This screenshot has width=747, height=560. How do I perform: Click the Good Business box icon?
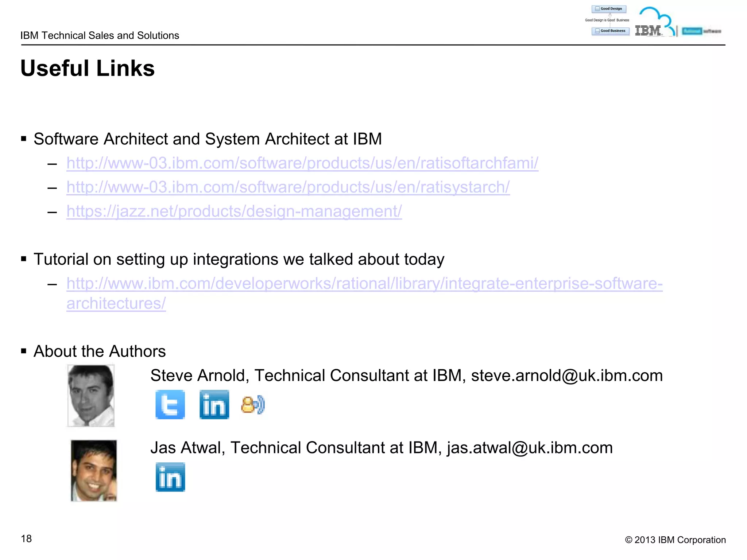[x=610, y=31]
